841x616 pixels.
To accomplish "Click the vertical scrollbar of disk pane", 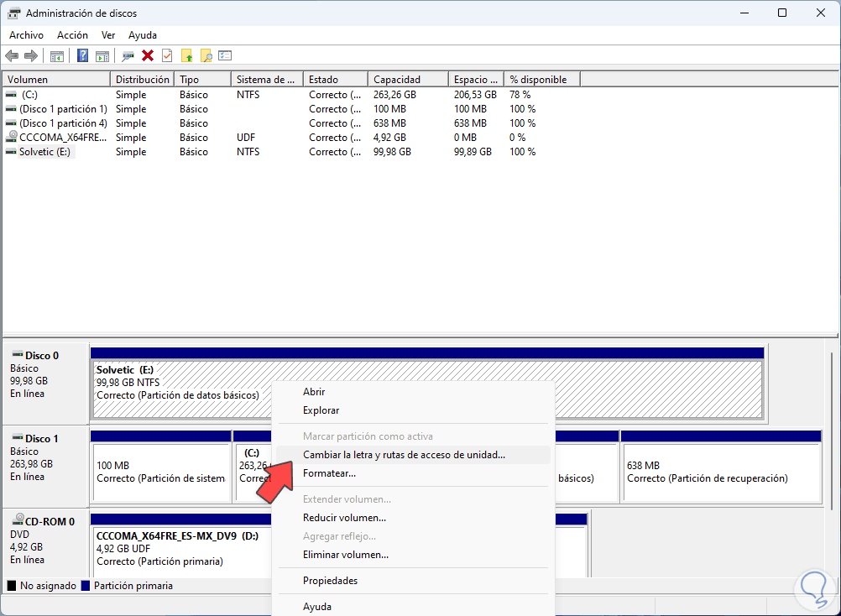I will click(x=832, y=431).
